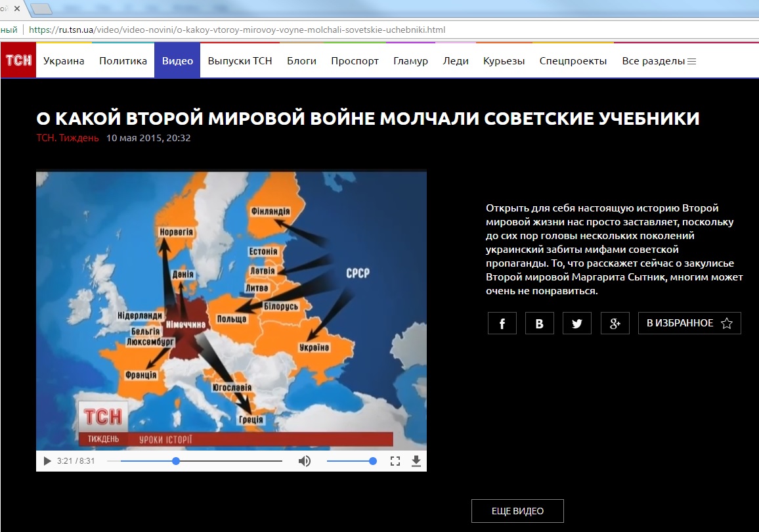Click the video frame showing the map
The image size is (759, 532).
coord(231,311)
